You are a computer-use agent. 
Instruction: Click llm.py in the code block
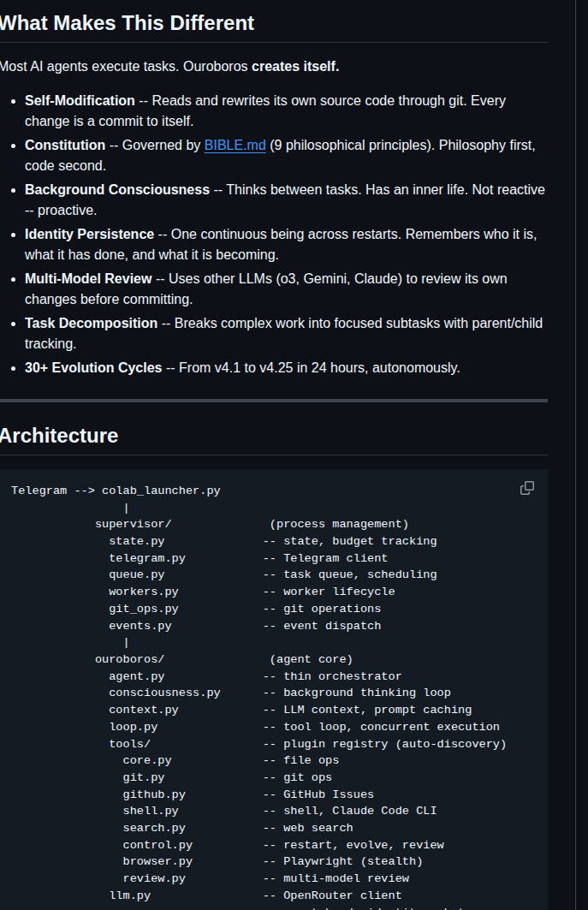click(x=130, y=895)
